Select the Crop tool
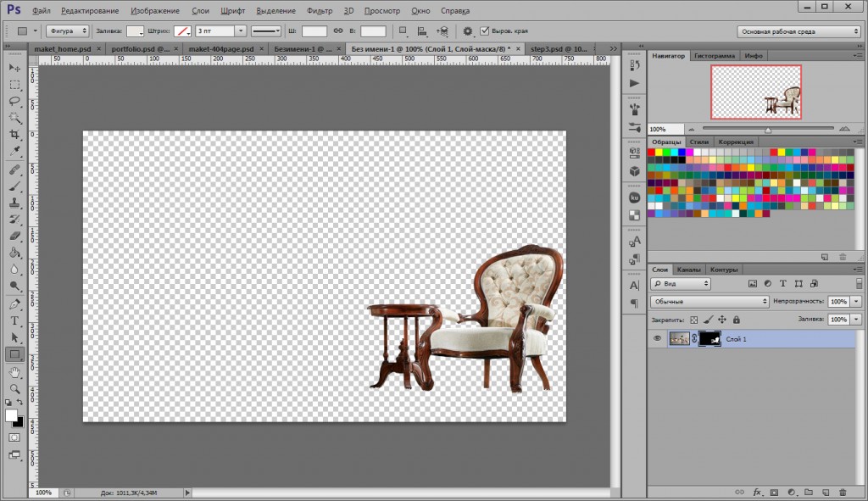This screenshot has height=501, width=868. pyautogui.click(x=14, y=135)
